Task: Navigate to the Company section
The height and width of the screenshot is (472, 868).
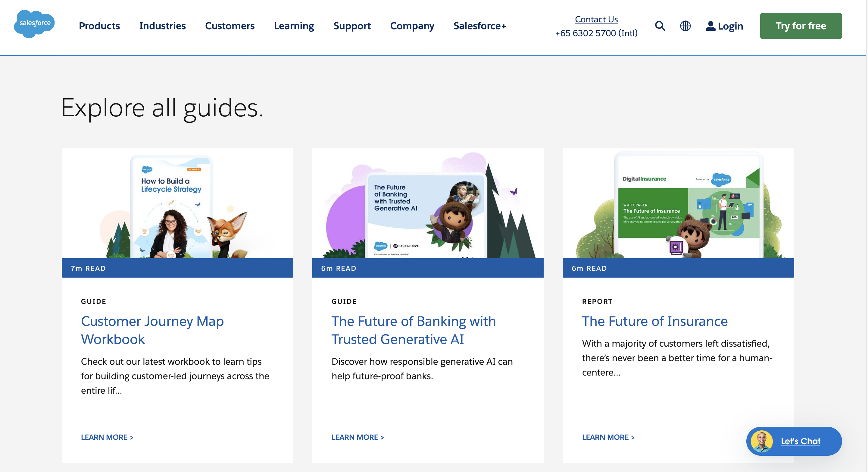Action: click(x=412, y=26)
